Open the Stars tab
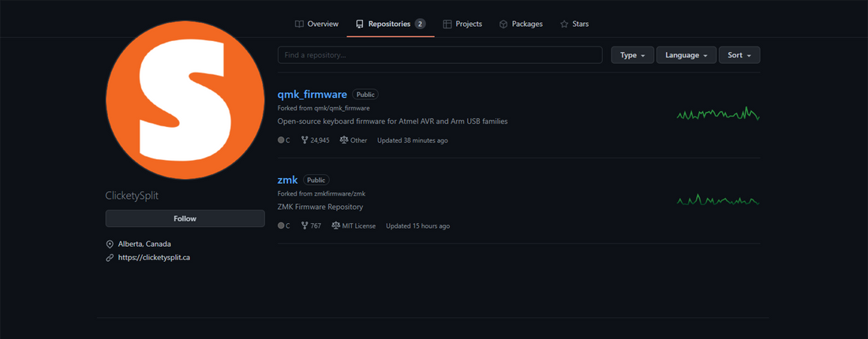The image size is (868, 339). pyautogui.click(x=574, y=24)
